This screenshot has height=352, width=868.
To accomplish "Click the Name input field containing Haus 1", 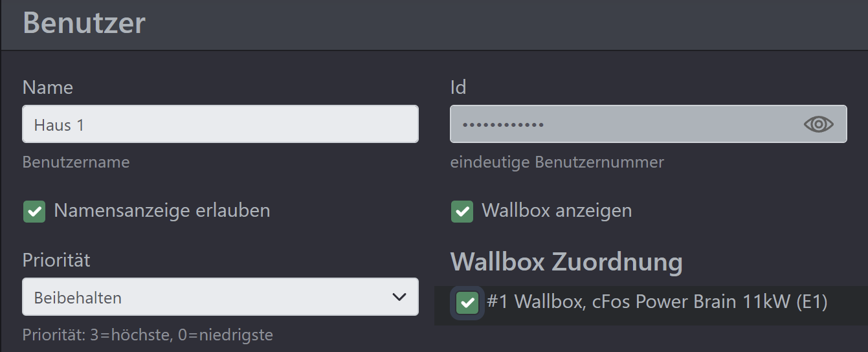I will coord(220,124).
